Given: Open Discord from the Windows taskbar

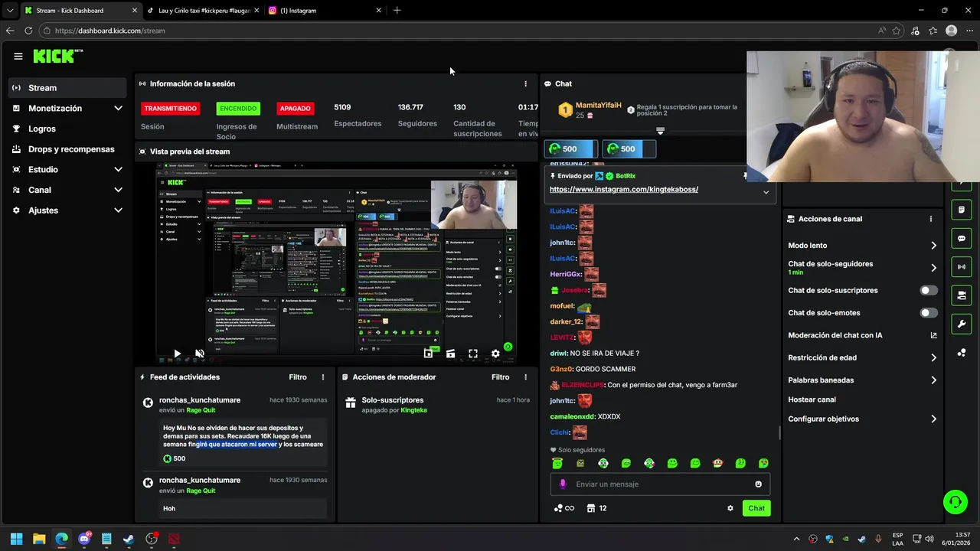Looking at the screenshot, I should [84, 539].
